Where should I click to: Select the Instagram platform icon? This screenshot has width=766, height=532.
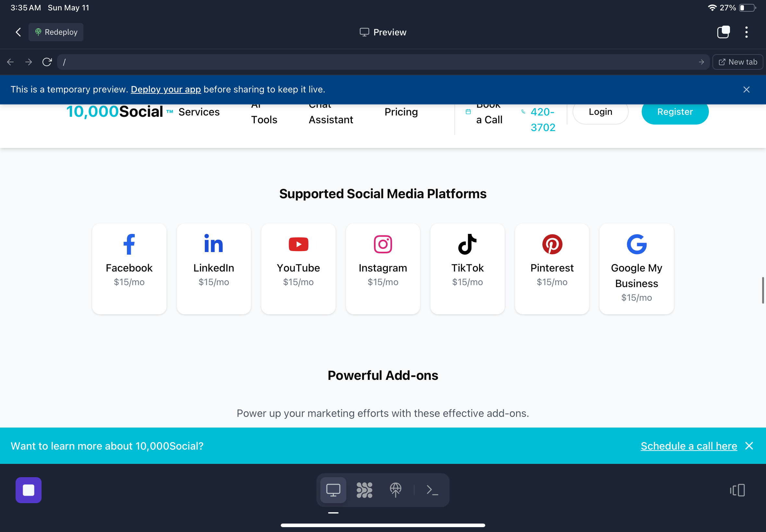coord(382,244)
